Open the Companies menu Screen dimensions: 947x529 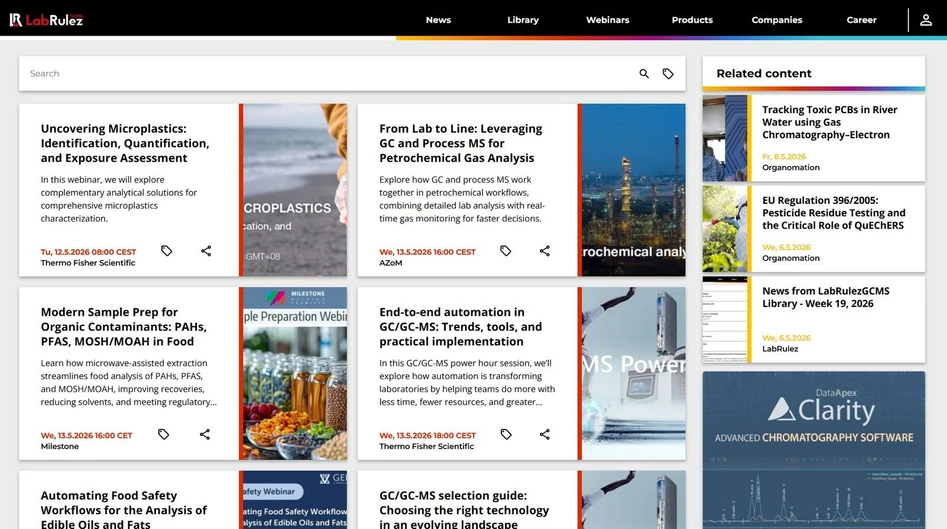click(x=777, y=20)
